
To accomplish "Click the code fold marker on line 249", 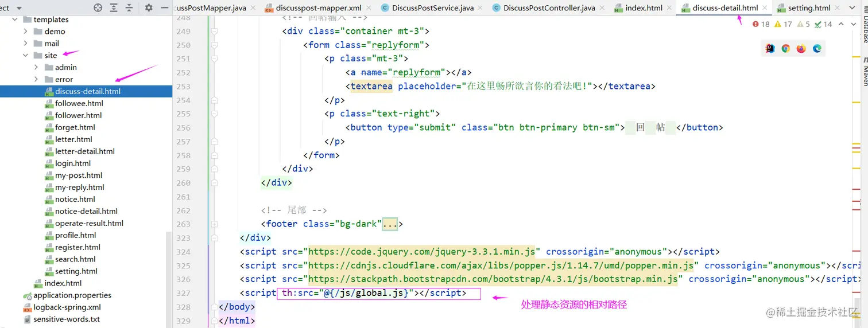I will click(214, 32).
